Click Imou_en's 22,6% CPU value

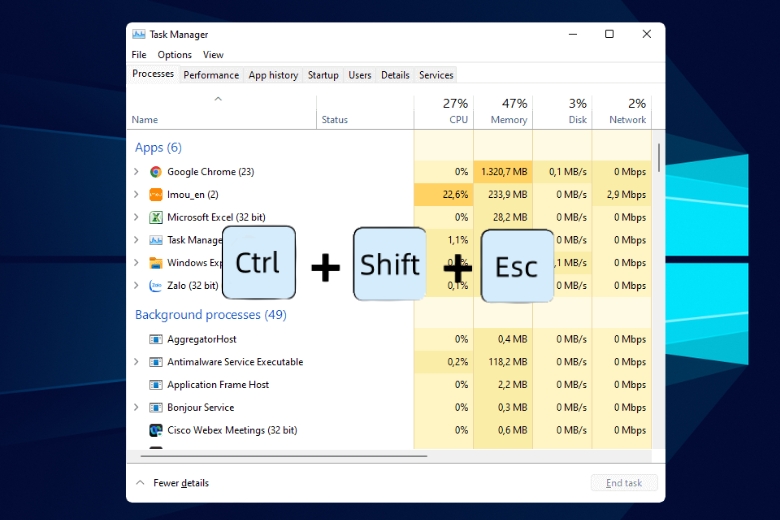[455, 195]
